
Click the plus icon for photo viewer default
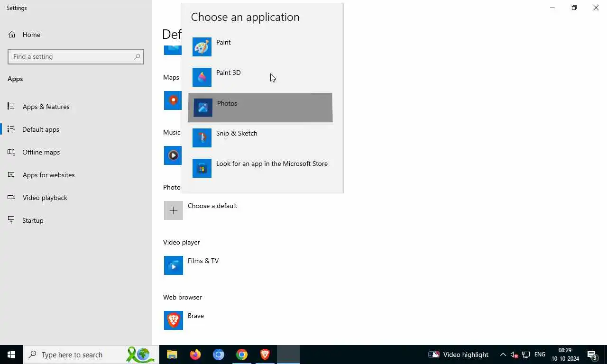(x=174, y=210)
